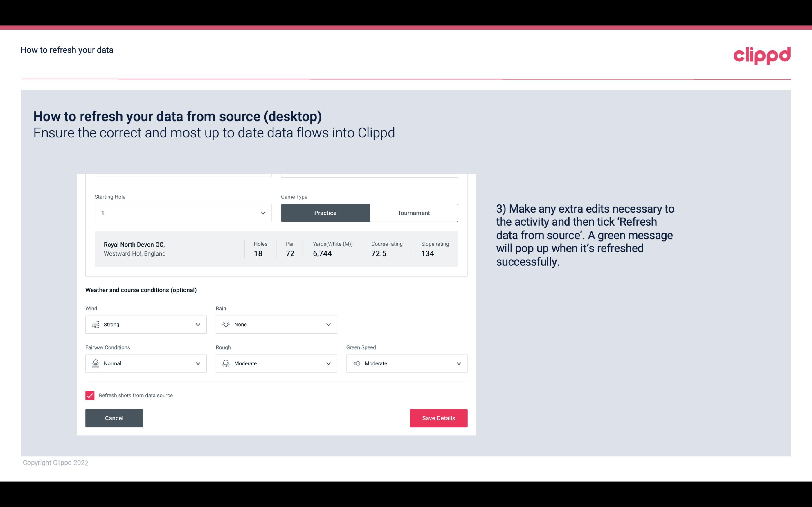Image resolution: width=812 pixels, height=507 pixels.
Task: Click the rain condition dropdown icon
Action: coord(328,324)
